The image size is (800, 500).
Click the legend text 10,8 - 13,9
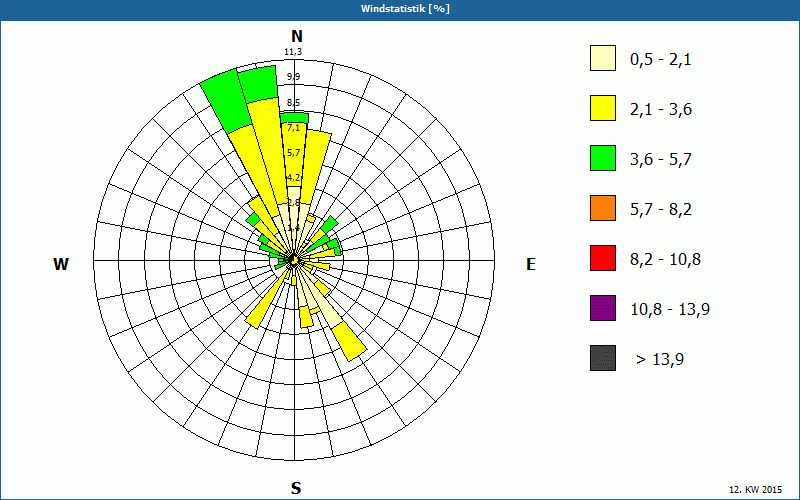tap(670, 310)
